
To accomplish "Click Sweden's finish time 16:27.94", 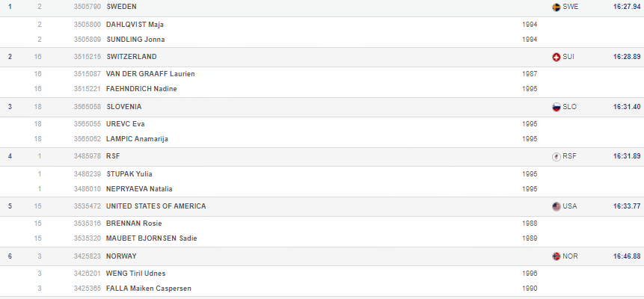I will [x=627, y=7].
